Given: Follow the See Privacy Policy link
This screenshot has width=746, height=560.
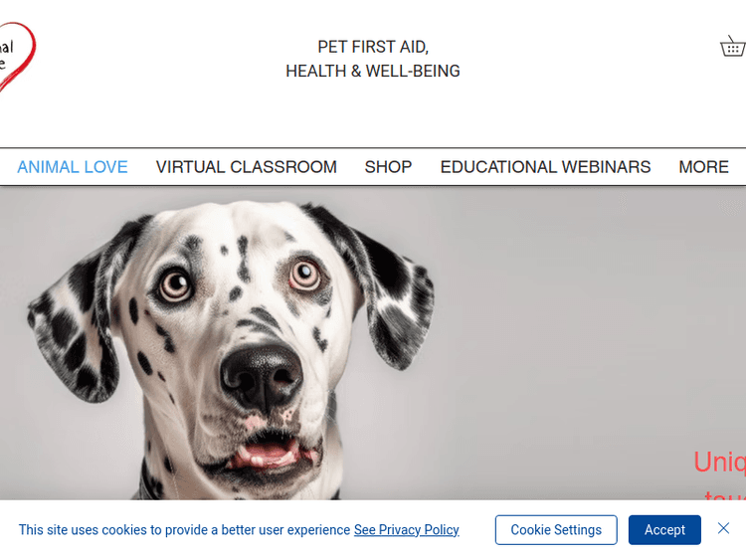Looking at the screenshot, I should point(406,529).
